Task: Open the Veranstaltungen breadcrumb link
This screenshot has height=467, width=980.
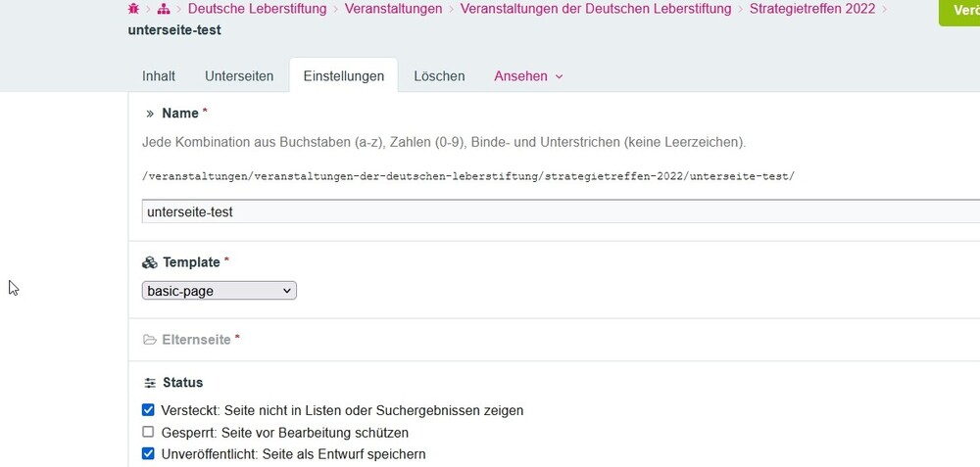Action: 393,9
